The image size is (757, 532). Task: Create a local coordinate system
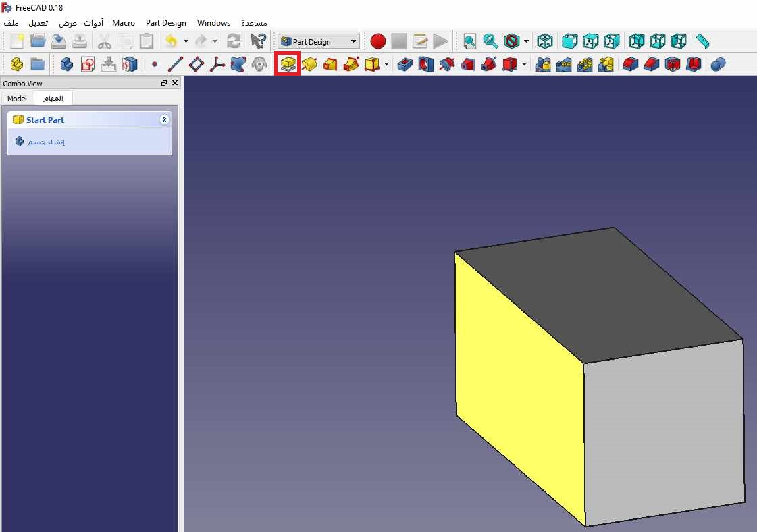tap(217, 63)
